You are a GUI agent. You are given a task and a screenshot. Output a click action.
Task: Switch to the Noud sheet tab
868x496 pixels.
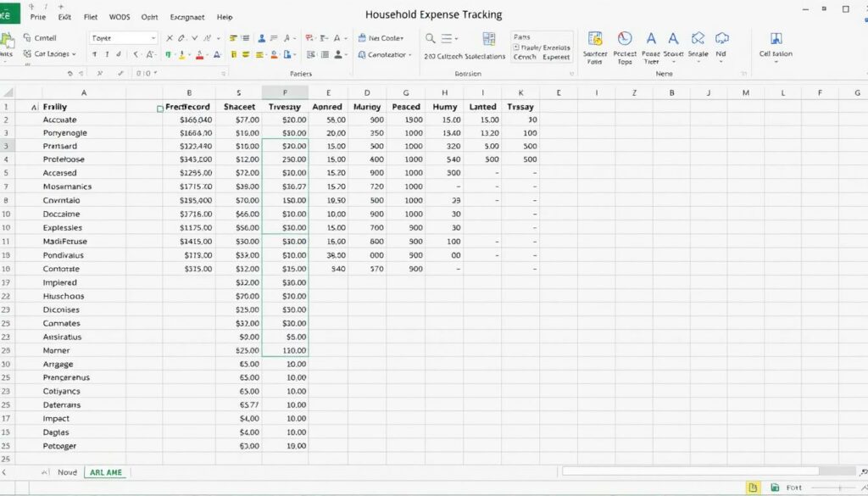click(68, 472)
